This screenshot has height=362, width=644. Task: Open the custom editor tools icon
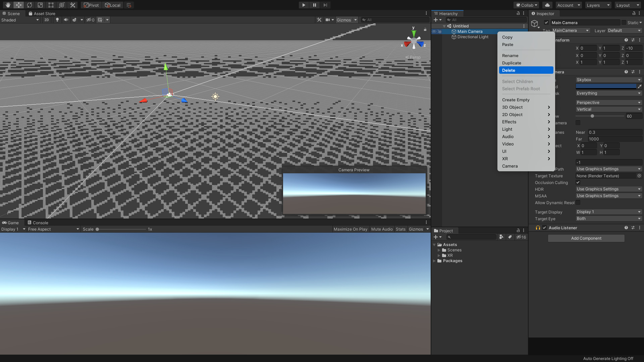point(72,5)
